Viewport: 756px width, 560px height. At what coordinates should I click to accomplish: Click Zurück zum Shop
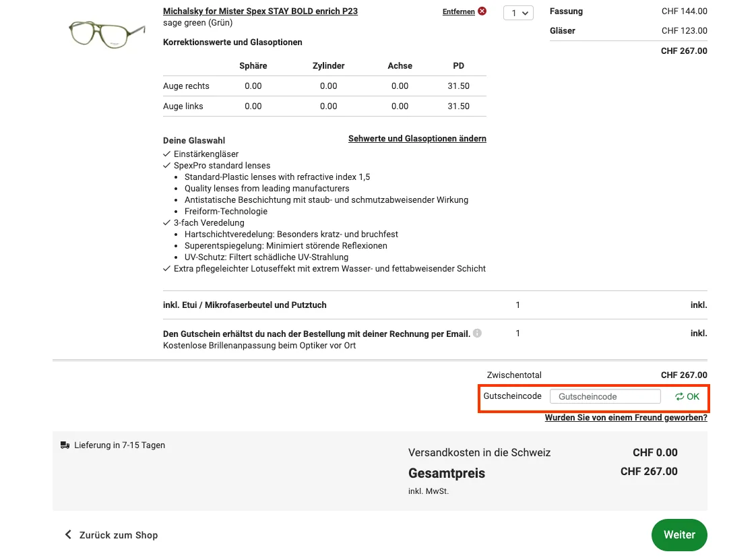(118, 534)
